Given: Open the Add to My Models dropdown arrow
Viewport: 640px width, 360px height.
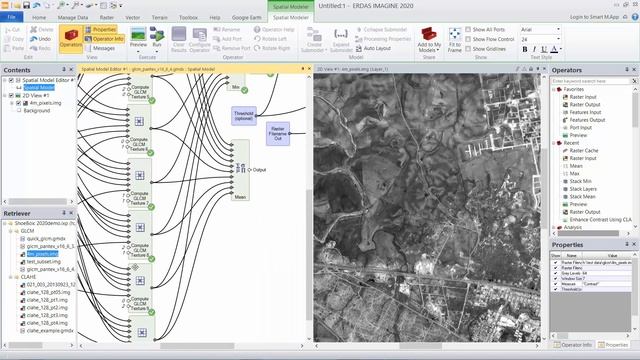Looking at the screenshot, I should pyautogui.click(x=438, y=50).
